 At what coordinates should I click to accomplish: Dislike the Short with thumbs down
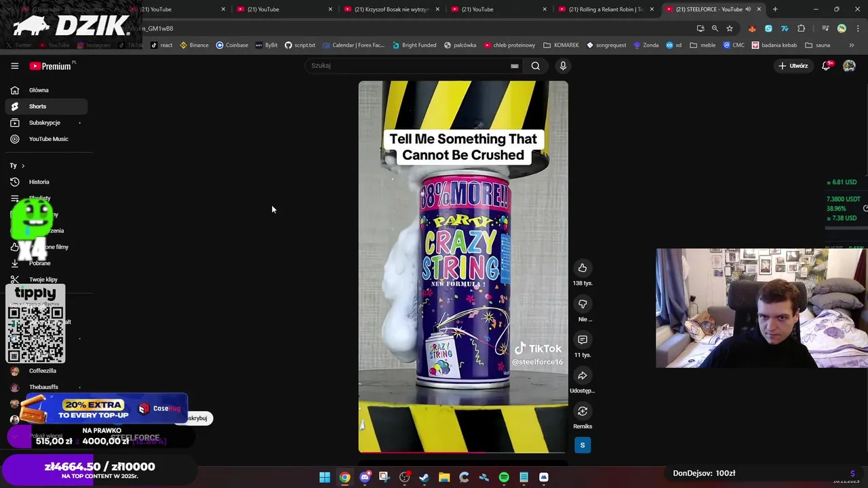583,304
